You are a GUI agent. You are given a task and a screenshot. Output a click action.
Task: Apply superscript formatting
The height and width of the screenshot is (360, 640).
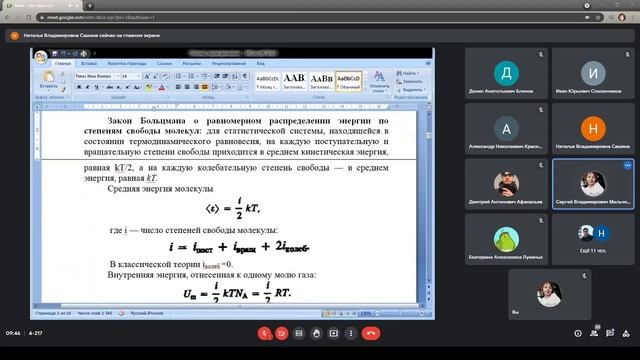point(127,87)
